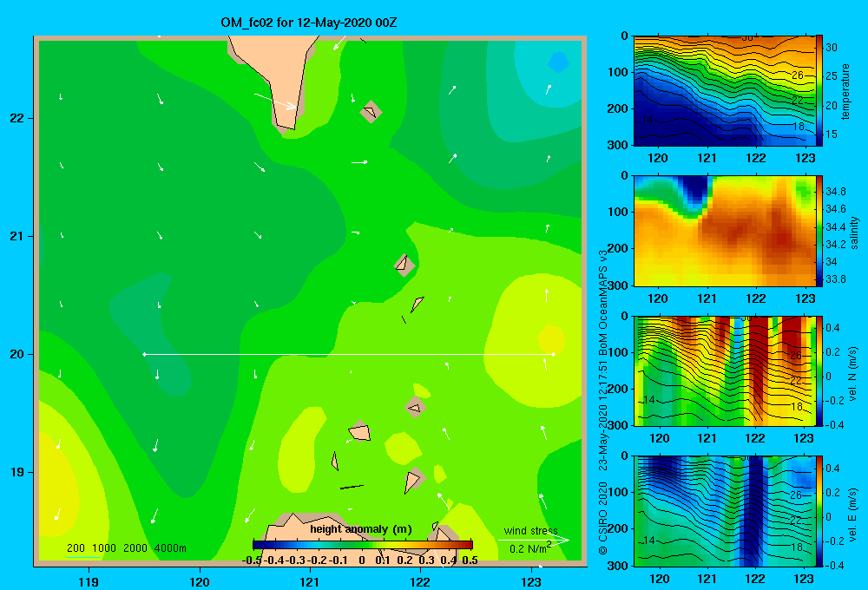Click the yellow height-anomaly high near 123E 20N
This screenshot has height=590, width=868.
point(551,338)
